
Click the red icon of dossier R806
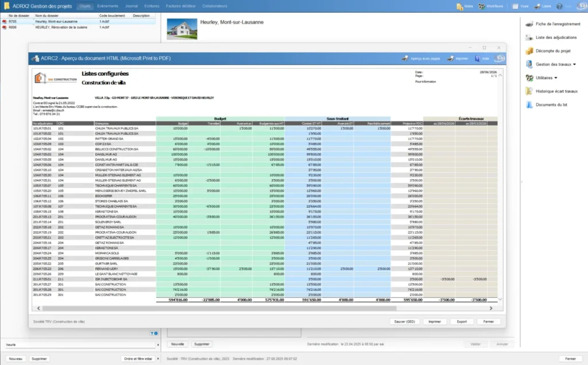tap(5, 28)
